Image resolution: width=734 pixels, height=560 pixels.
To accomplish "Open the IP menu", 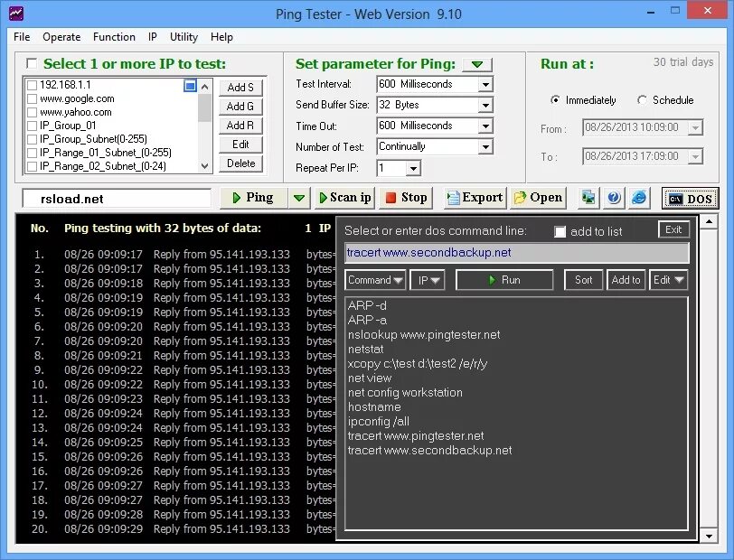I will click(x=152, y=37).
